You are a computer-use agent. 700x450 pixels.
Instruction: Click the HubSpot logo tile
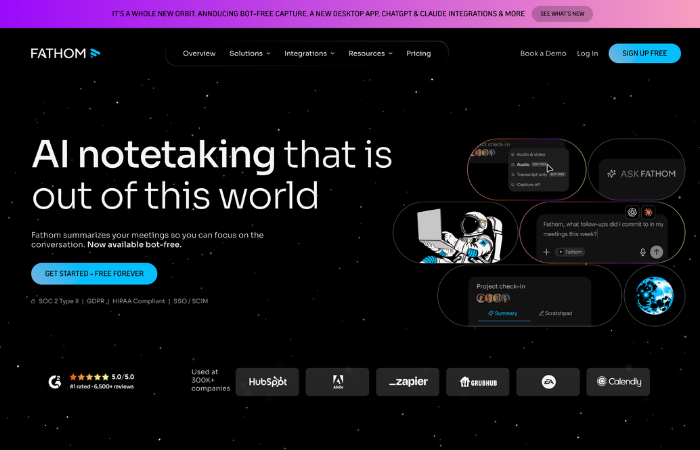pos(267,382)
